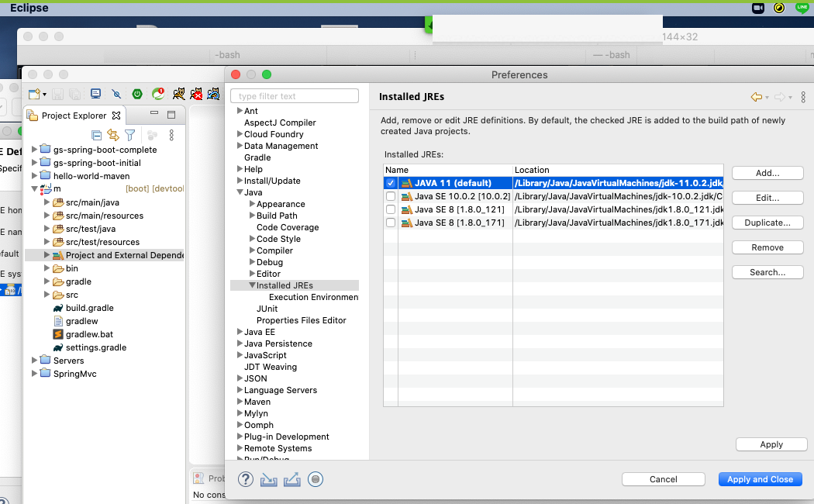Click the export preferences icon
The height and width of the screenshot is (504, 814).
[291, 479]
